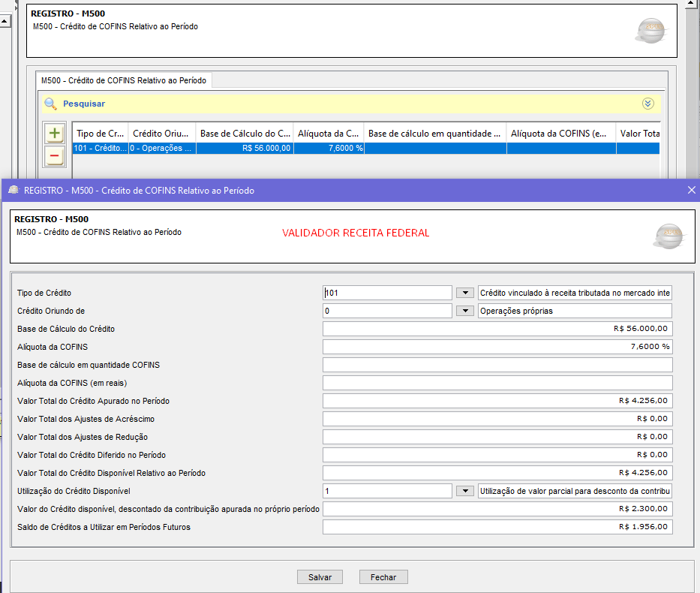
Task: Click the Crédito Diferido no Período field
Action: 497,455
